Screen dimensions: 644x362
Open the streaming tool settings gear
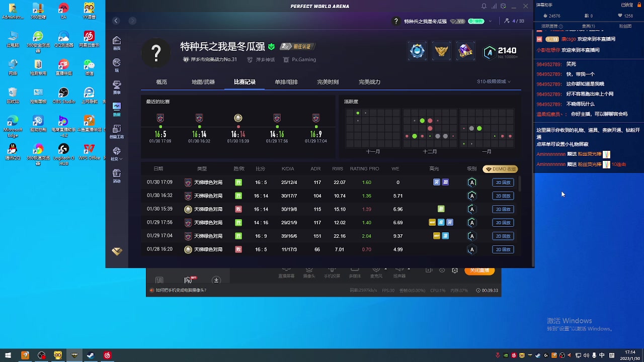(455, 270)
